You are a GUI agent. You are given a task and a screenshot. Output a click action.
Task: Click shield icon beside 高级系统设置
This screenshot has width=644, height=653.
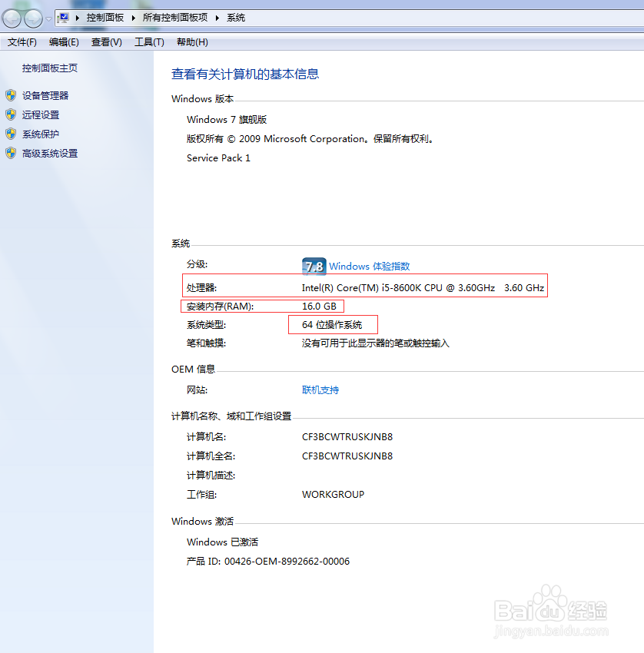pyautogui.click(x=11, y=153)
